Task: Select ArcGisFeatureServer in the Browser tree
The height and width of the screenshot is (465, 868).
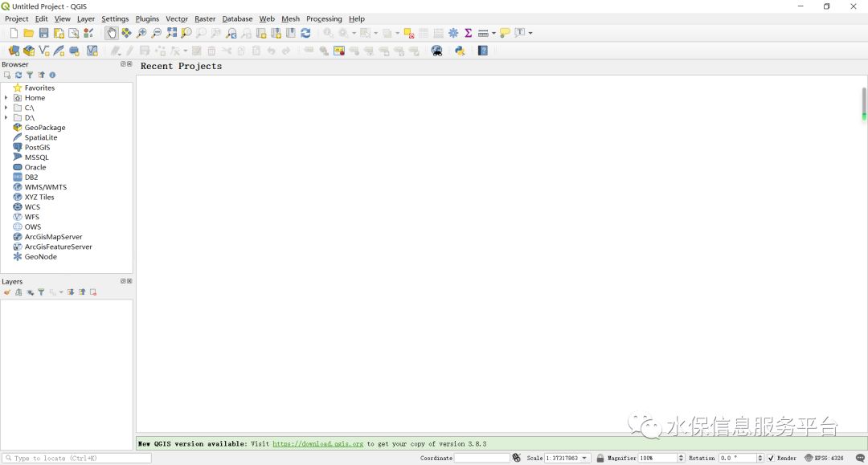Action: [58, 247]
